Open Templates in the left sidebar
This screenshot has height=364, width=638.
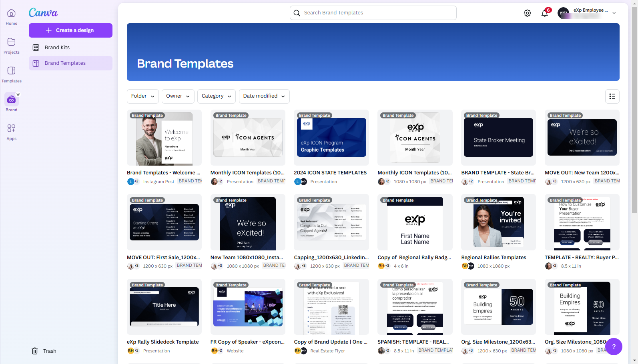click(11, 74)
